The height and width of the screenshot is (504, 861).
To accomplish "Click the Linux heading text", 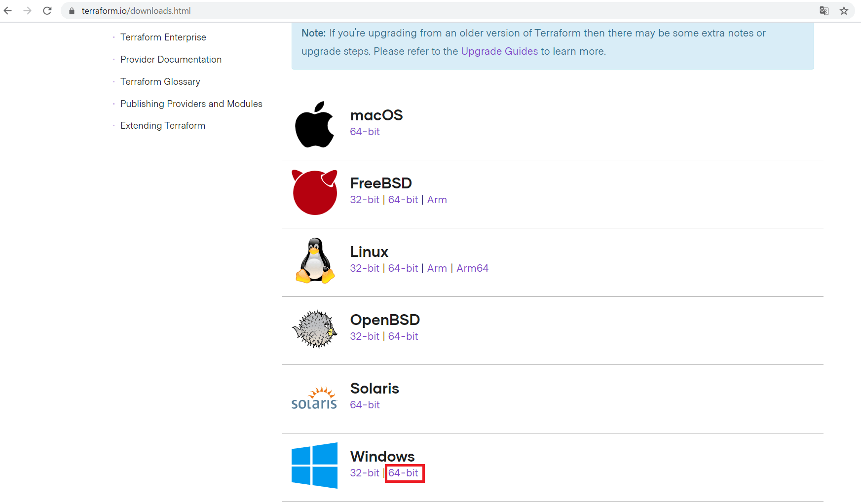I will point(369,252).
